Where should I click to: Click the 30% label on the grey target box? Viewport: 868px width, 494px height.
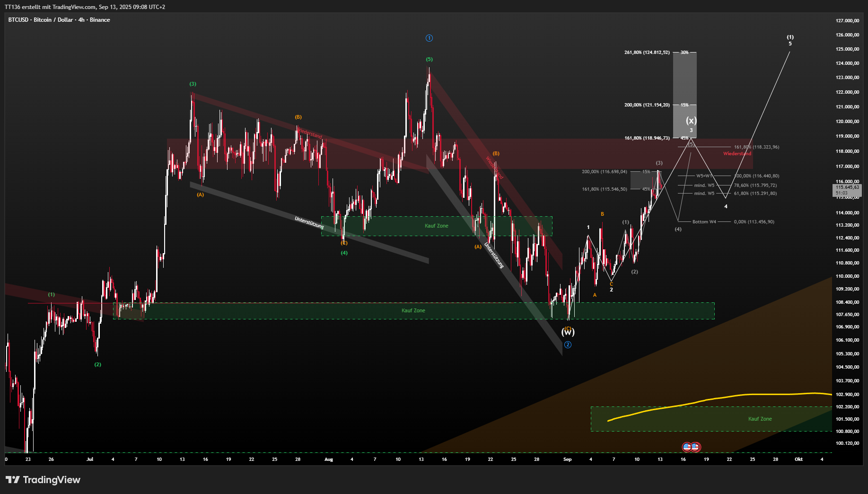pos(684,53)
